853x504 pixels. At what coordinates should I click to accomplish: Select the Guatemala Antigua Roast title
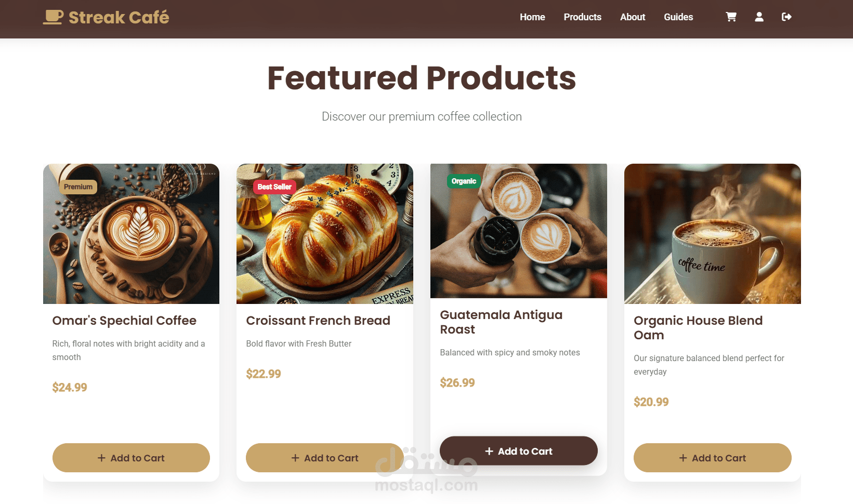[501, 322]
